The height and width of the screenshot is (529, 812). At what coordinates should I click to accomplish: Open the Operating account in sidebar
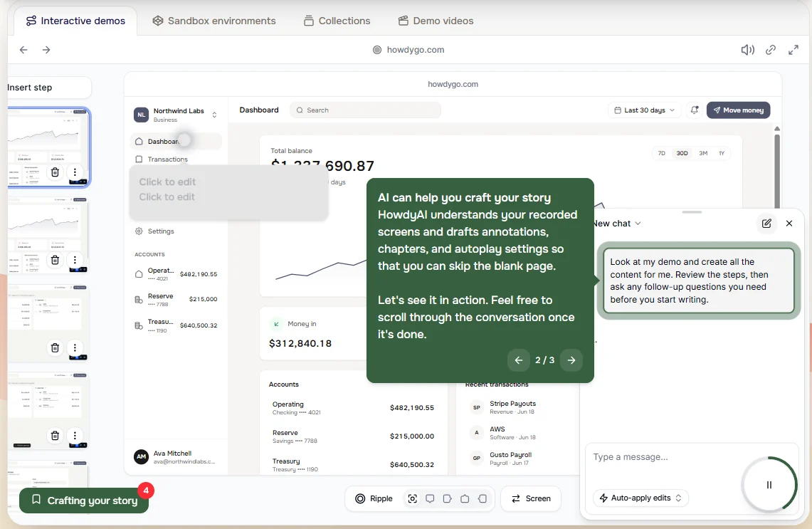(176, 274)
